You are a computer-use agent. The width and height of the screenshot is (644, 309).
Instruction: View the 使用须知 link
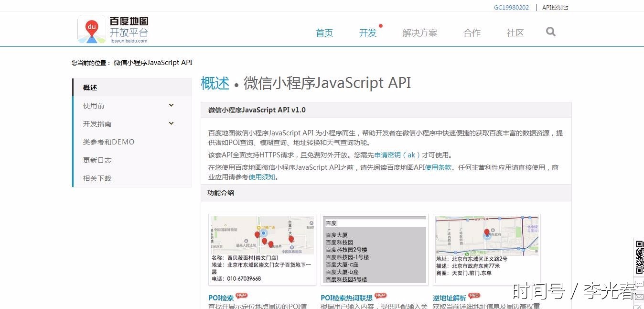pyautogui.click(x=262, y=177)
